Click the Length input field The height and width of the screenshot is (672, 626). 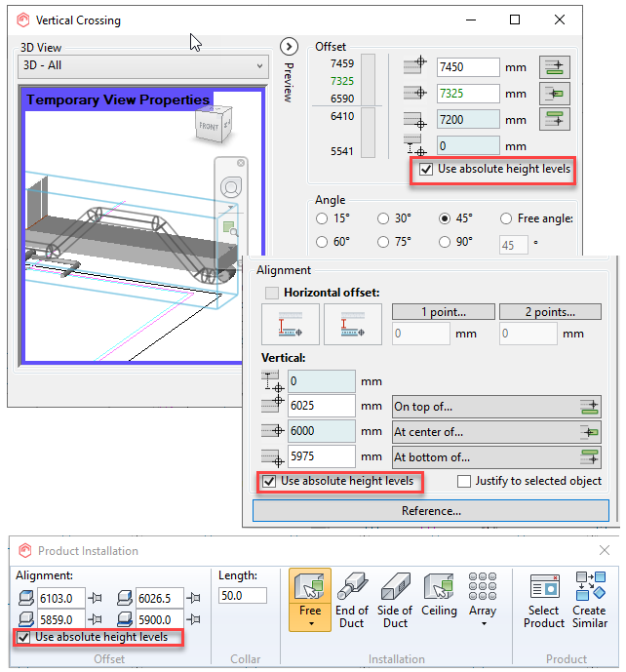point(243,595)
